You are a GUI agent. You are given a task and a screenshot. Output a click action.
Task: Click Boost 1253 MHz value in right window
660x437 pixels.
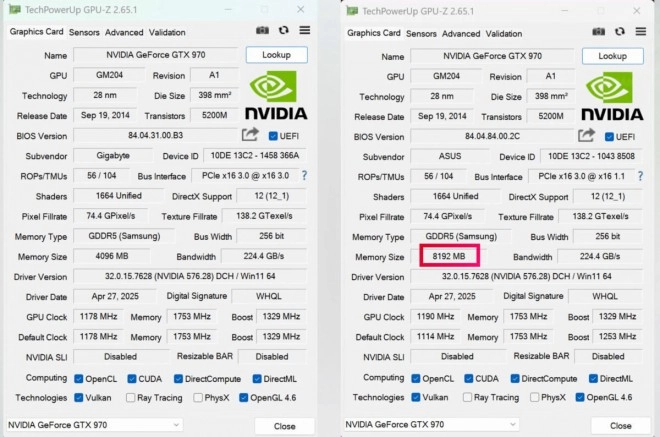pyautogui.click(x=617, y=336)
